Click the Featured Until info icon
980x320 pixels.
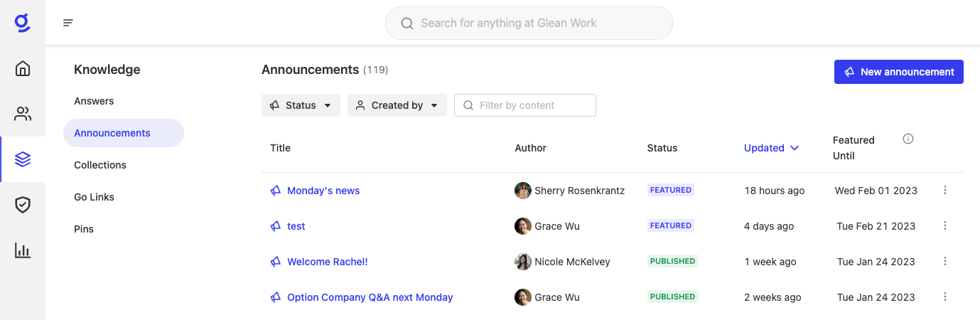click(908, 139)
